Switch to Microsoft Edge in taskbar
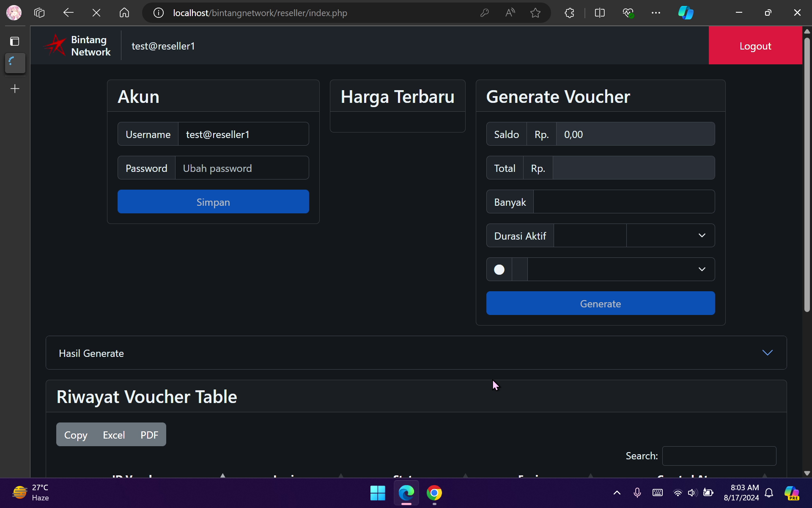This screenshot has width=812, height=508. point(406,493)
